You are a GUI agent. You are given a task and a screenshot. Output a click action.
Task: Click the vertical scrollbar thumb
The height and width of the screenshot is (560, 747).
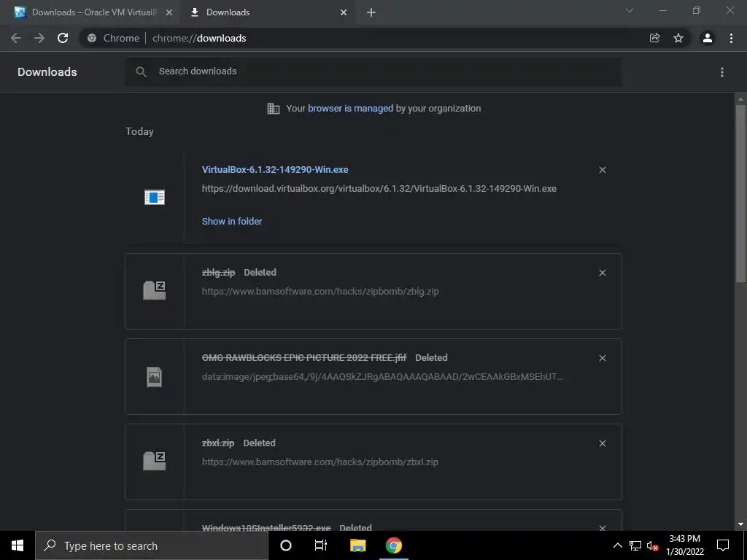[x=740, y=192]
